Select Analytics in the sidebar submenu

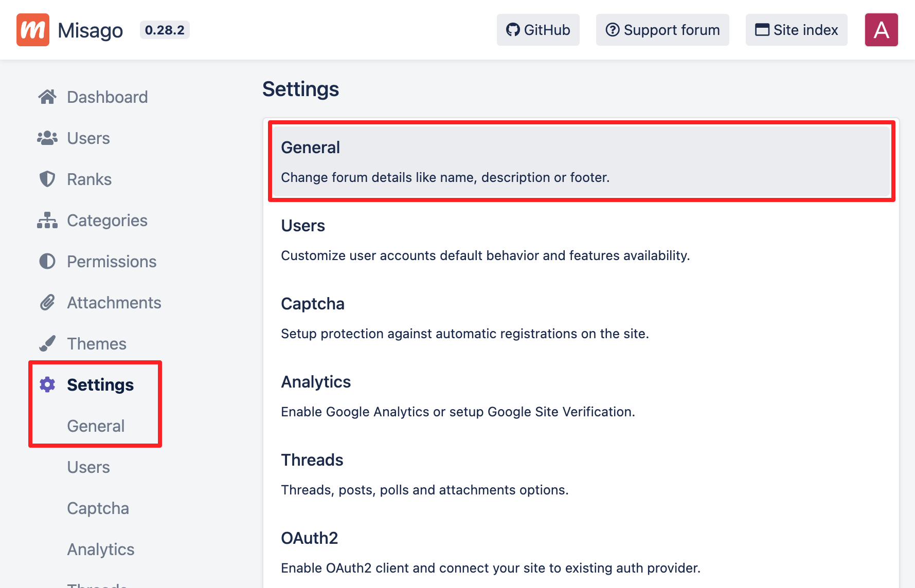101,549
